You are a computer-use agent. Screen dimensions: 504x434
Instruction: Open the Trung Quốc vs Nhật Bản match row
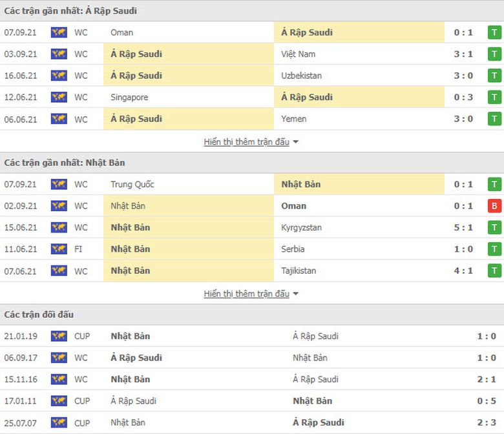click(x=252, y=185)
